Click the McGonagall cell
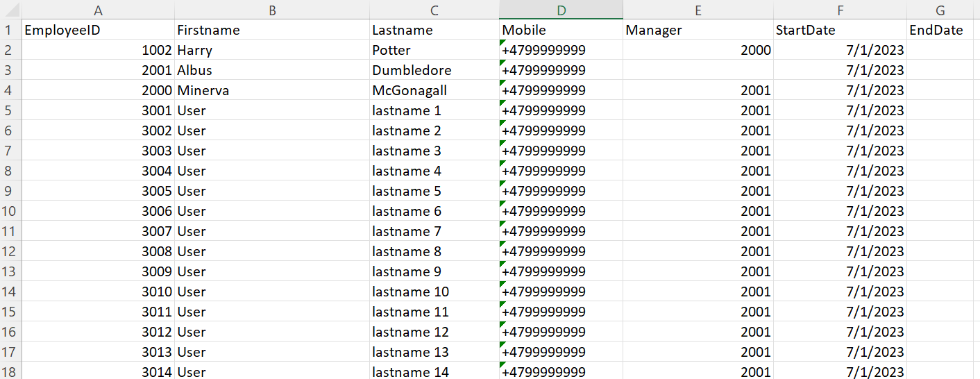980x379 pixels. pos(434,90)
